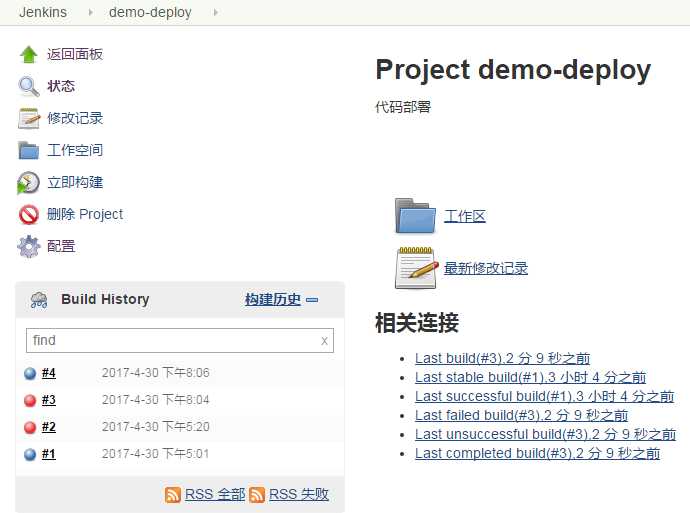Viewport: 690px width, 513px height.
Task: Click timestamp 2017-4-30 下午5:20
Action: pyautogui.click(x=156, y=427)
